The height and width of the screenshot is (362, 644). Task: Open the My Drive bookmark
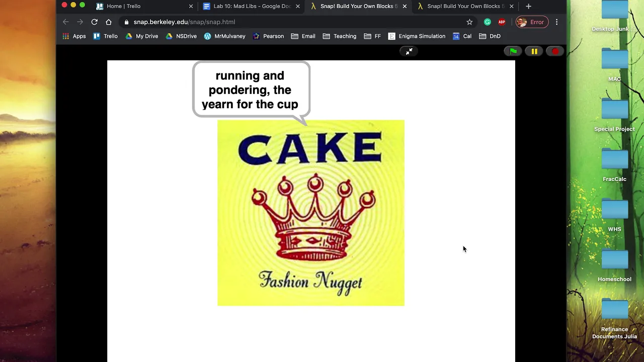click(x=141, y=36)
